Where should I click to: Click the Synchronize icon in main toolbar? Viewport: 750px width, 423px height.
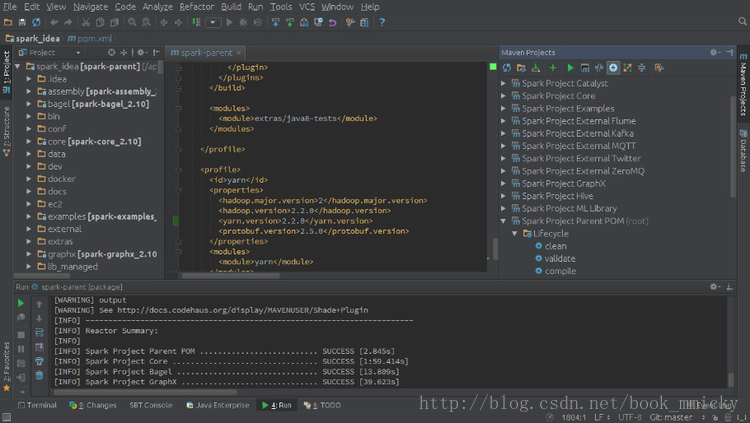point(36,22)
